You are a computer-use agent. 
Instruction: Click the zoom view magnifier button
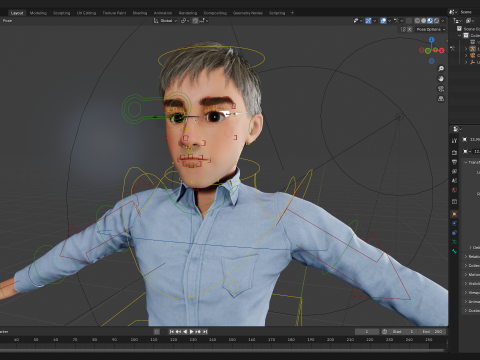coord(441,69)
